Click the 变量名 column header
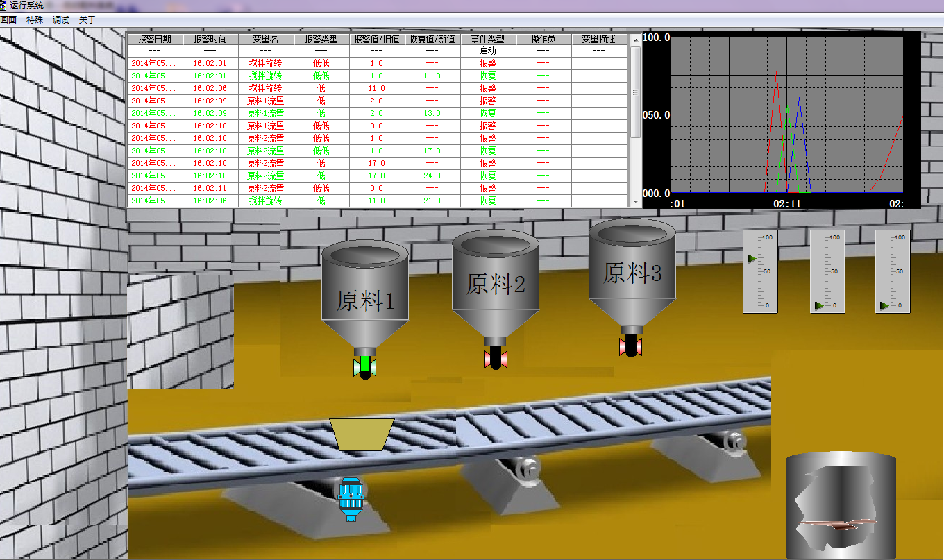The height and width of the screenshot is (560, 944). click(x=266, y=40)
